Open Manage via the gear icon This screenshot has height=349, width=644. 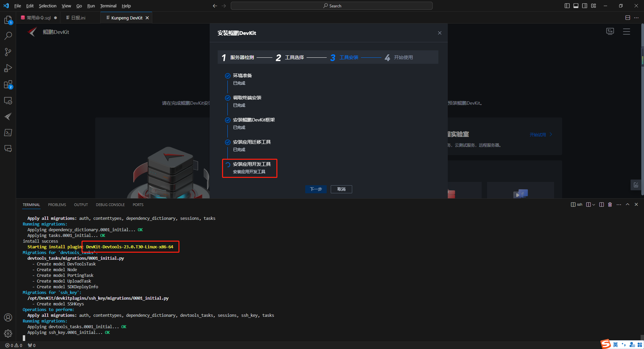[x=8, y=334]
